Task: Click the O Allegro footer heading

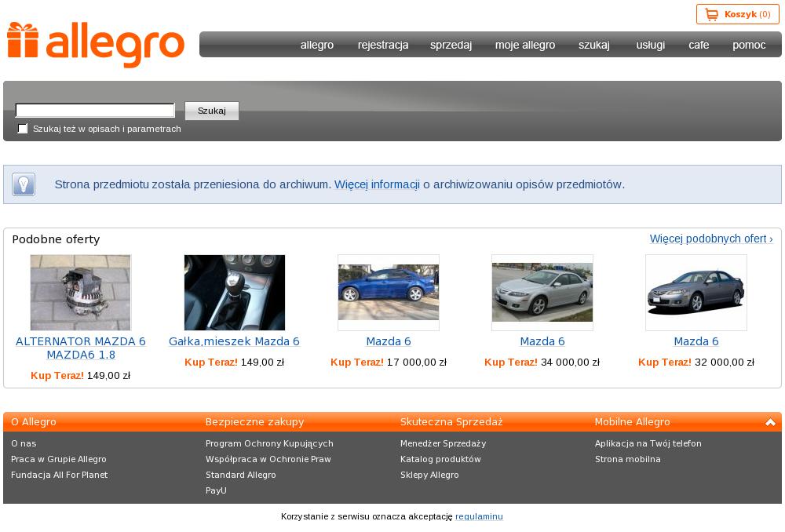Action: [x=34, y=422]
